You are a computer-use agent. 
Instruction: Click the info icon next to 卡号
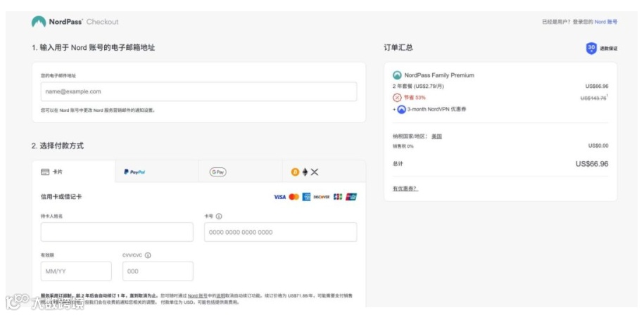(x=219, y=216)
